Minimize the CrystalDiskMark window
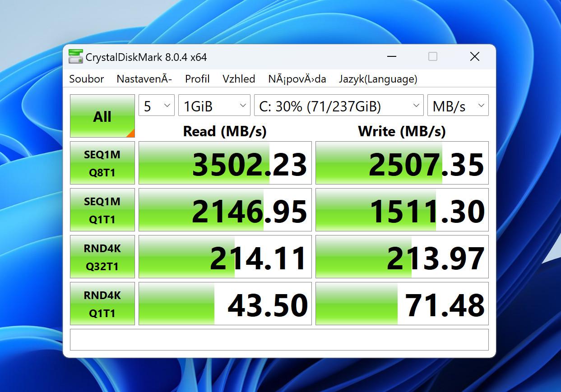The height and width of the screenshot is (392, 561). pyautogui.click(x=391, y=57)
